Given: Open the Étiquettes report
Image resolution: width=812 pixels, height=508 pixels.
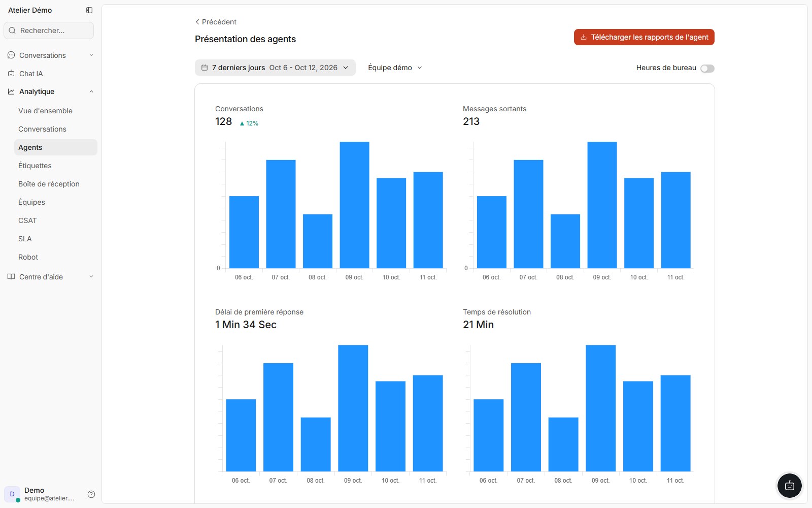Looking at the screenshot, I should [56, 166].
